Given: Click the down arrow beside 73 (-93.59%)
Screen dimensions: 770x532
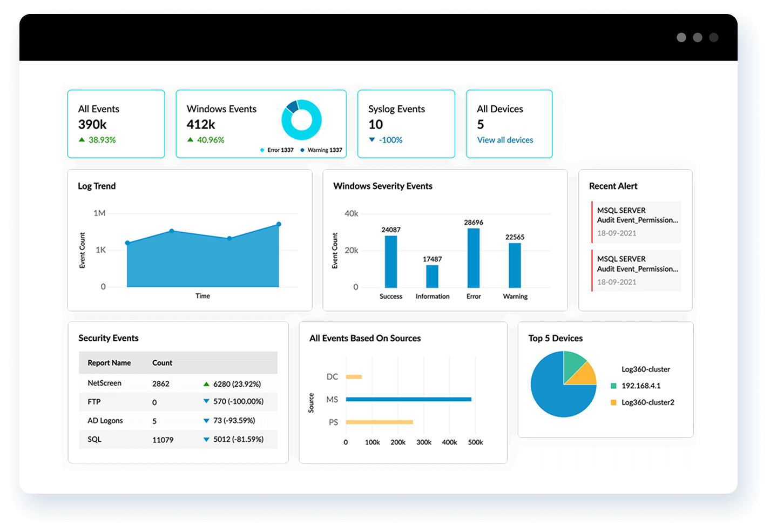Looking at the screenshot, I should [206, 420].
